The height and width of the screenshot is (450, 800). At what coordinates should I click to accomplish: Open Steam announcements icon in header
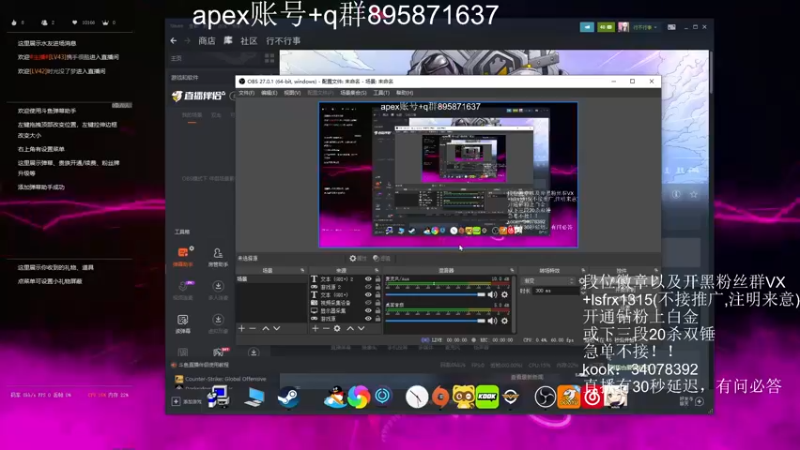[587, 27]
